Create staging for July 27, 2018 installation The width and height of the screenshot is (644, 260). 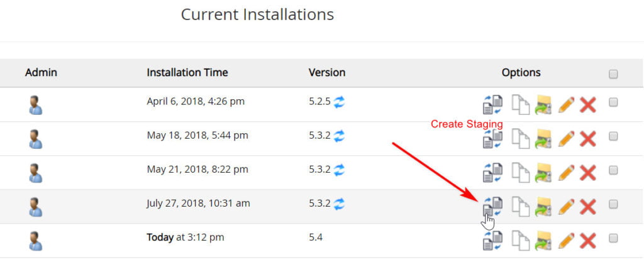click(493, 206)
